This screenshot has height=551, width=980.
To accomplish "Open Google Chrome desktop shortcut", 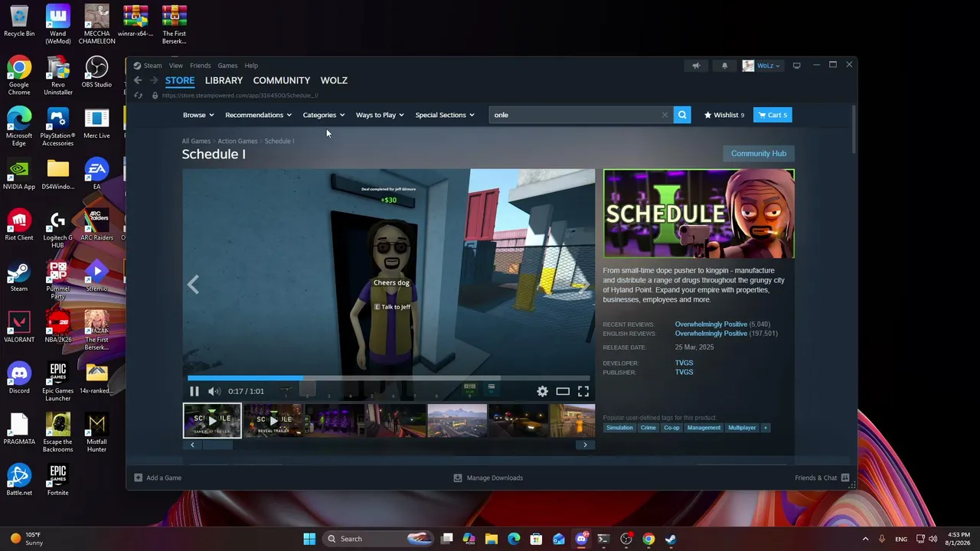I will [19, 75].
